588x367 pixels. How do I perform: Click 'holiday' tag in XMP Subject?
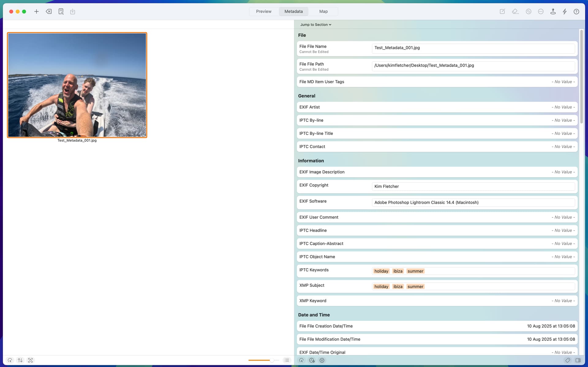tap(381, 286)
